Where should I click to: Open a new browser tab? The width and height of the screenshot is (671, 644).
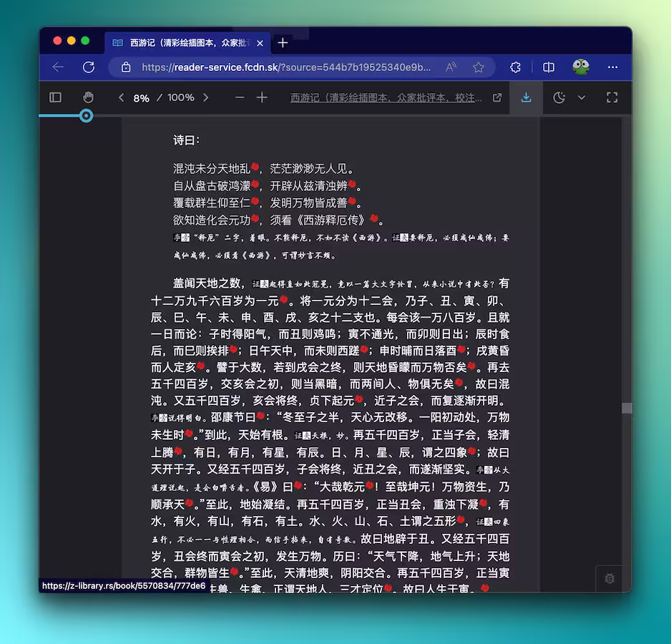[x=283, y=43]
